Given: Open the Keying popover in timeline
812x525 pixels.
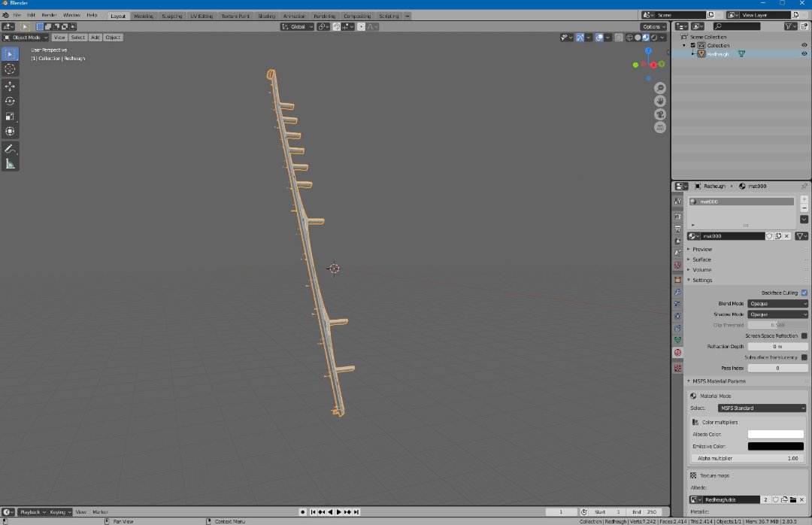Looking at the screenshot, I should tap(60, 512).
